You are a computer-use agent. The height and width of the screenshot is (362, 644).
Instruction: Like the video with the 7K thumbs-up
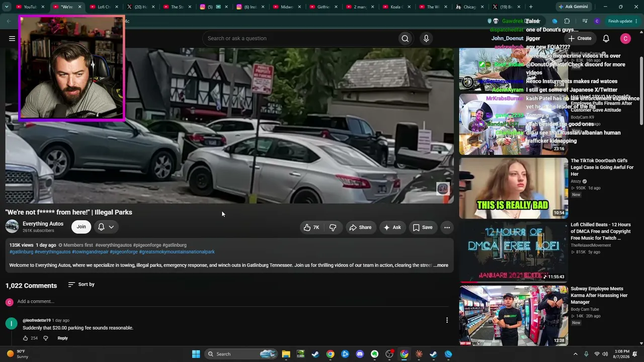(x=311, y=227)
